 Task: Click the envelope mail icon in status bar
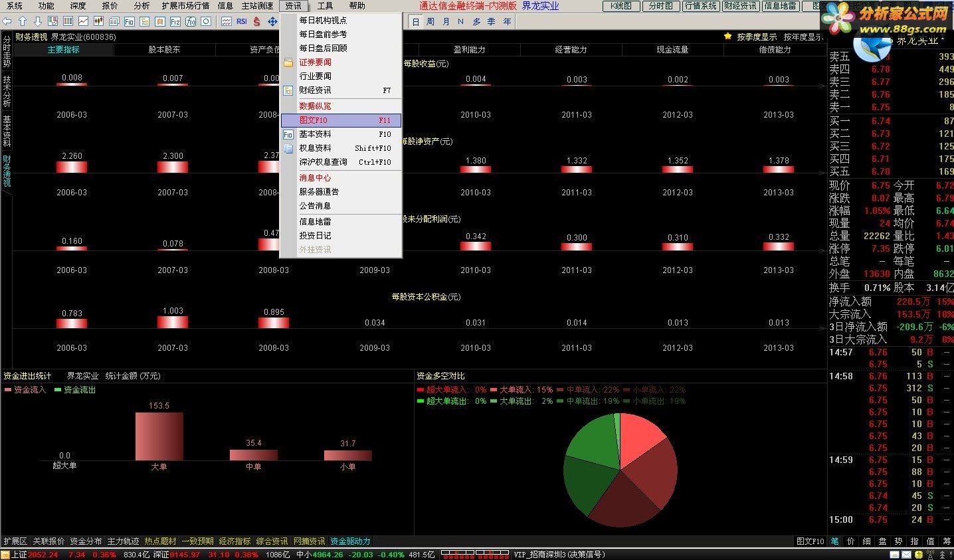pos(906,555)
